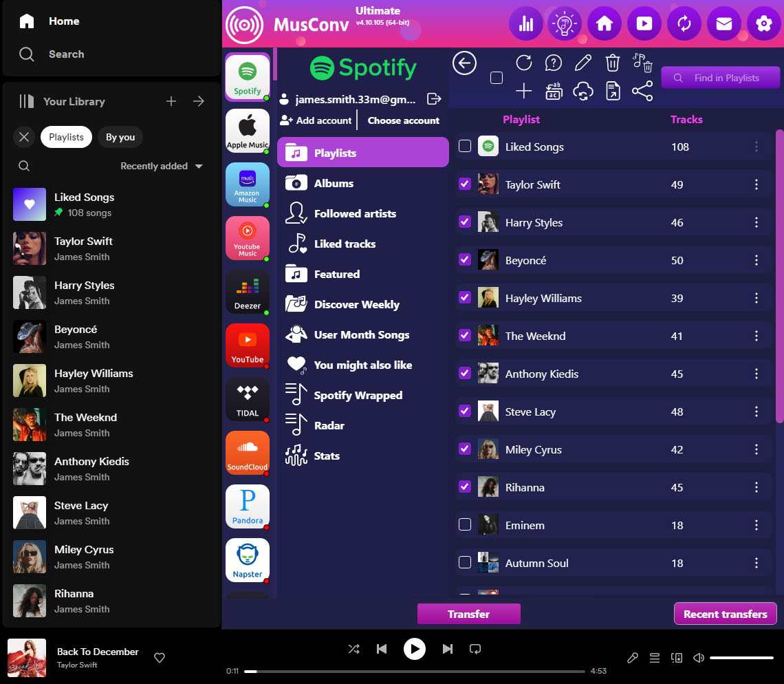
Task: Seek on the song progress bar
Action: tap(415, 672)
